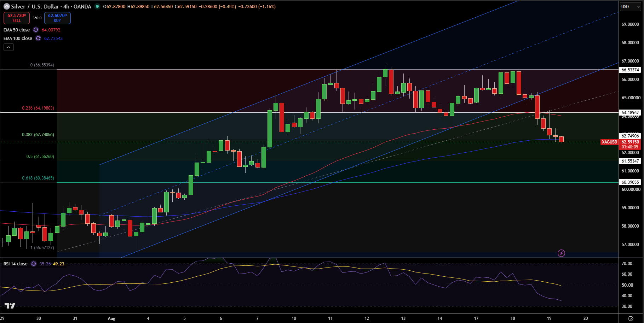This screenshot has width=644, height=323.
Task: Click the Fib 0.382 (62.74056) label
Action: (38, 135)
